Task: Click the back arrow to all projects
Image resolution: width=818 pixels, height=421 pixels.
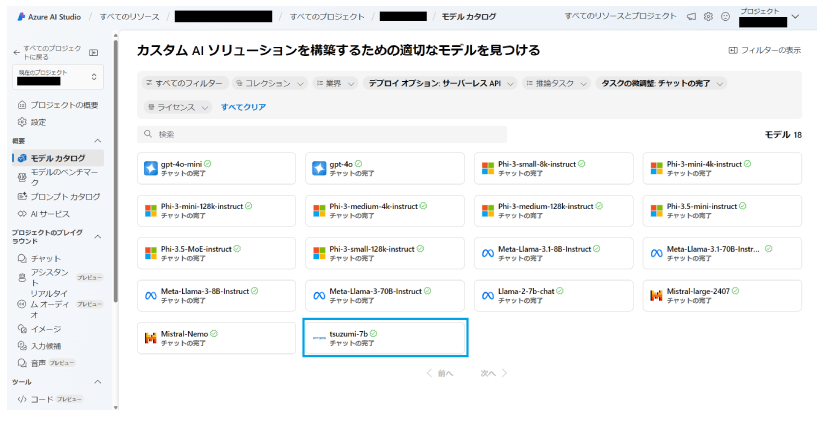Action: pyautogui.click(x=17, y=53)
